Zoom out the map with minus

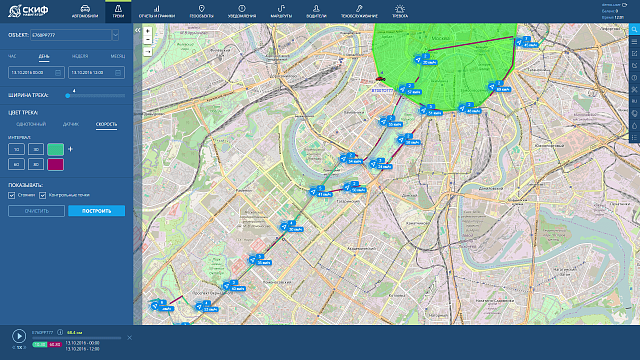147,40
